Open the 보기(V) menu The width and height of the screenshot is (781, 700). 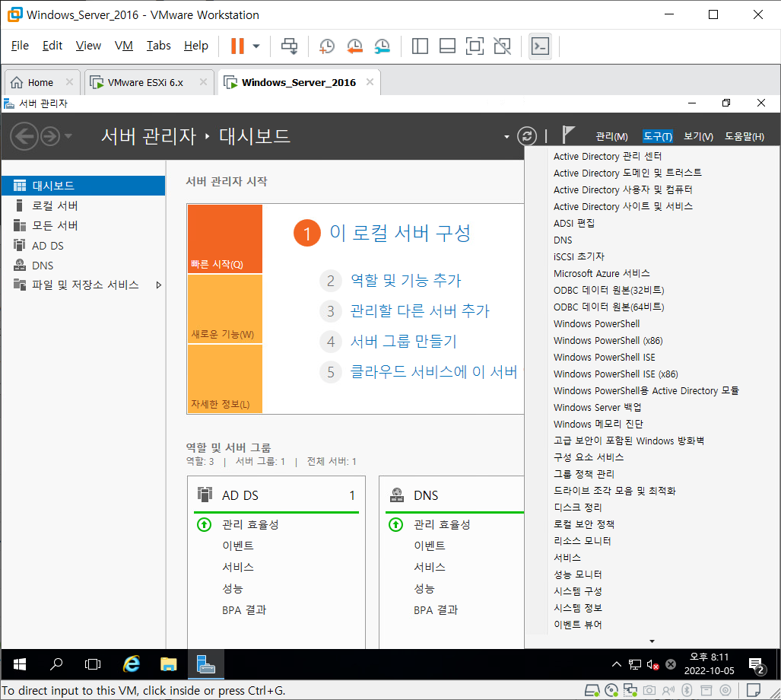698,136
